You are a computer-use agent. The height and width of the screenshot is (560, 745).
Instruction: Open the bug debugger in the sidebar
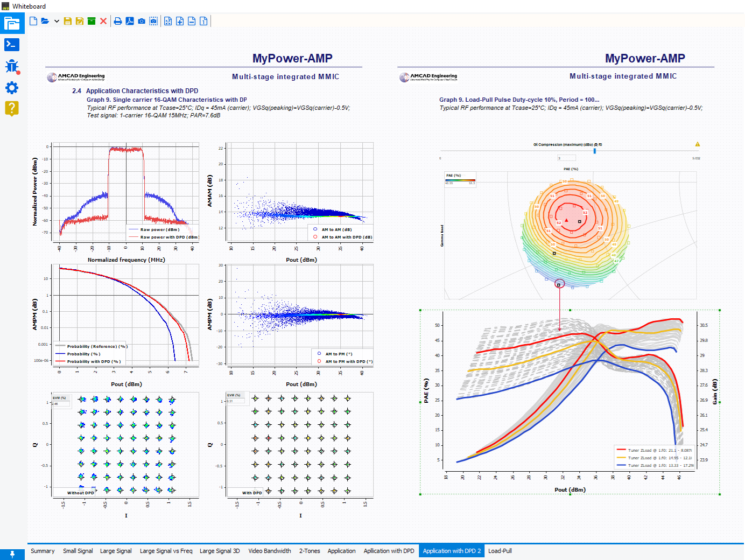click(x=12, y=66)
